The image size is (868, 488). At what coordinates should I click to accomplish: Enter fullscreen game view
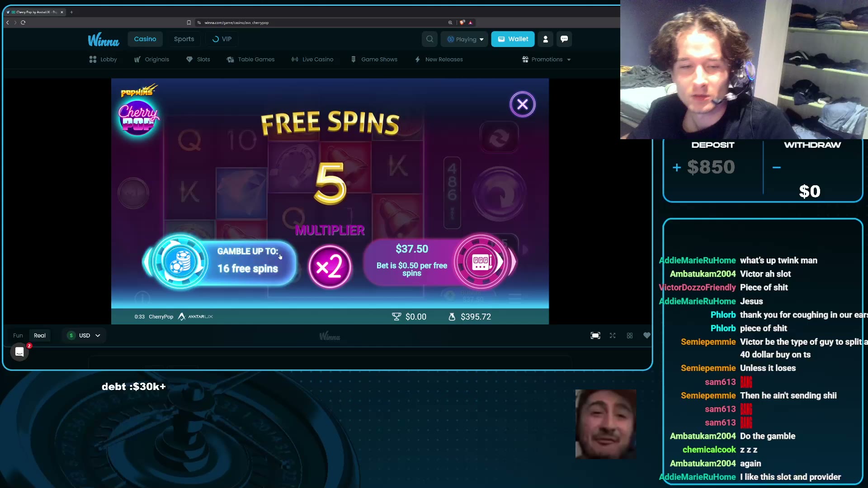click(x=613, y=335)
